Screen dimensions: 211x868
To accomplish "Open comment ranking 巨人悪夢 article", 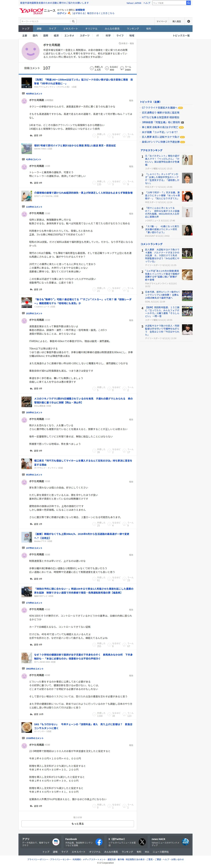I will coord(162,255).
